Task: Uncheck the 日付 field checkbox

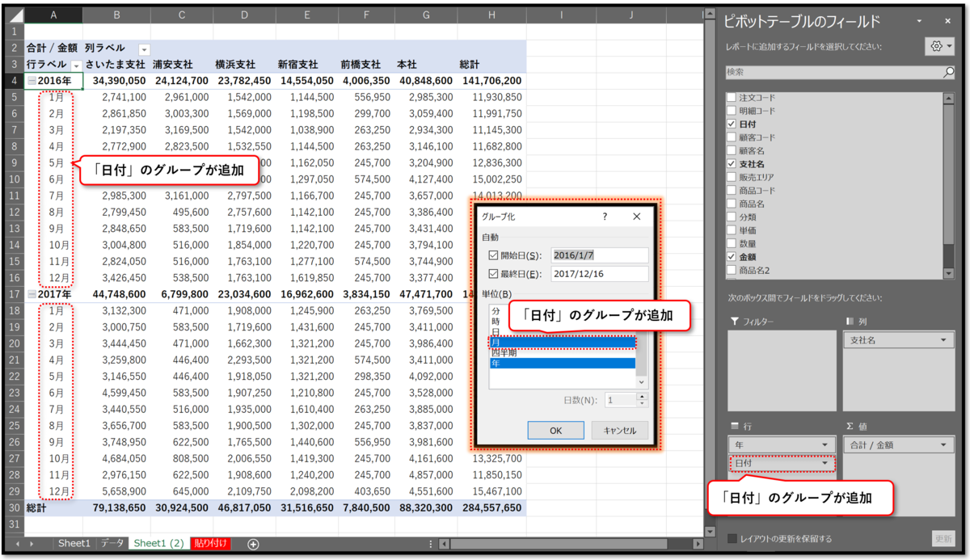Action: [x=732, y=124]
